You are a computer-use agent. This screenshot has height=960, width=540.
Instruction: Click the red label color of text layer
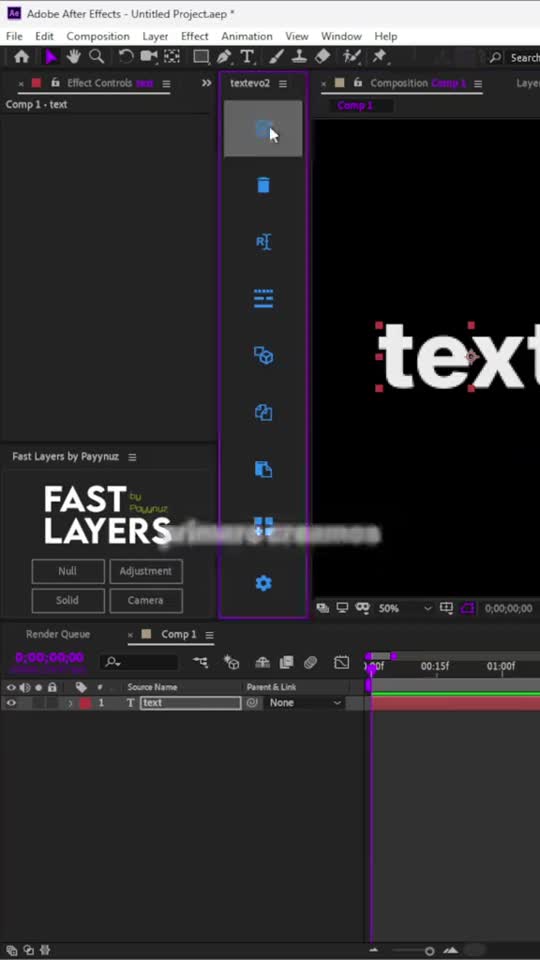(x=85, y=703)
